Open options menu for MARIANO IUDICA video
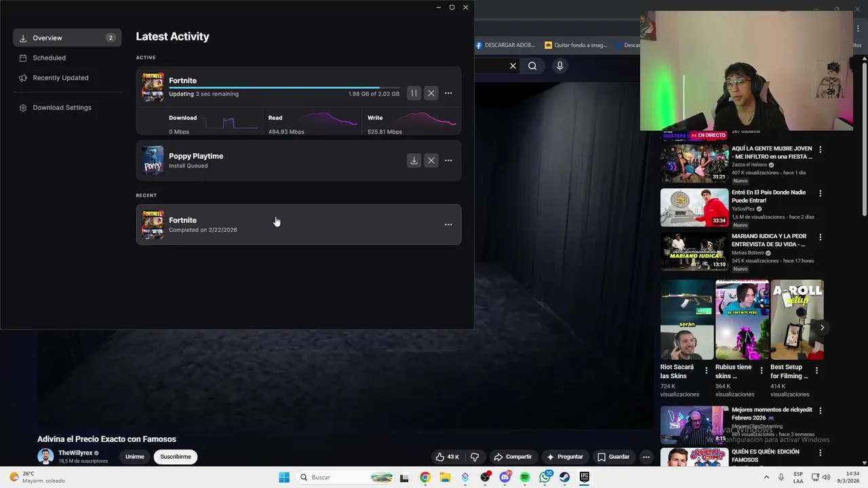The image size is (868, 488). click(820, 237)
